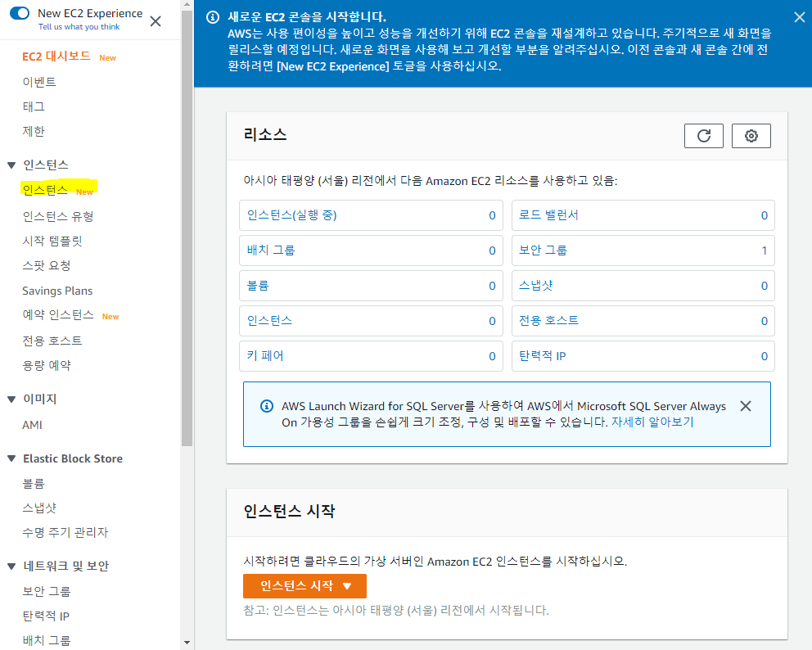The width and height of the screenshot is (812, 650).
Task: Click the info icon in blue banner
Action: click(x=213, y=17)
